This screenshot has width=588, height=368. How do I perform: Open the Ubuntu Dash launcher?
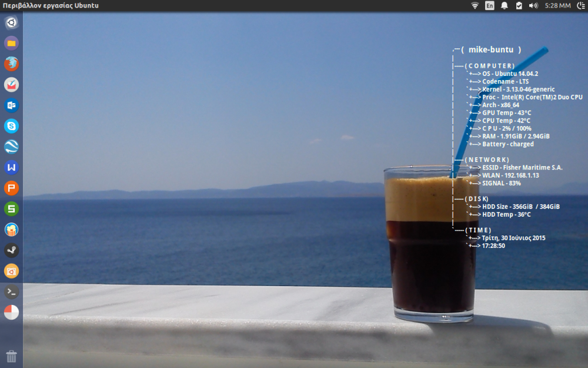11,23
